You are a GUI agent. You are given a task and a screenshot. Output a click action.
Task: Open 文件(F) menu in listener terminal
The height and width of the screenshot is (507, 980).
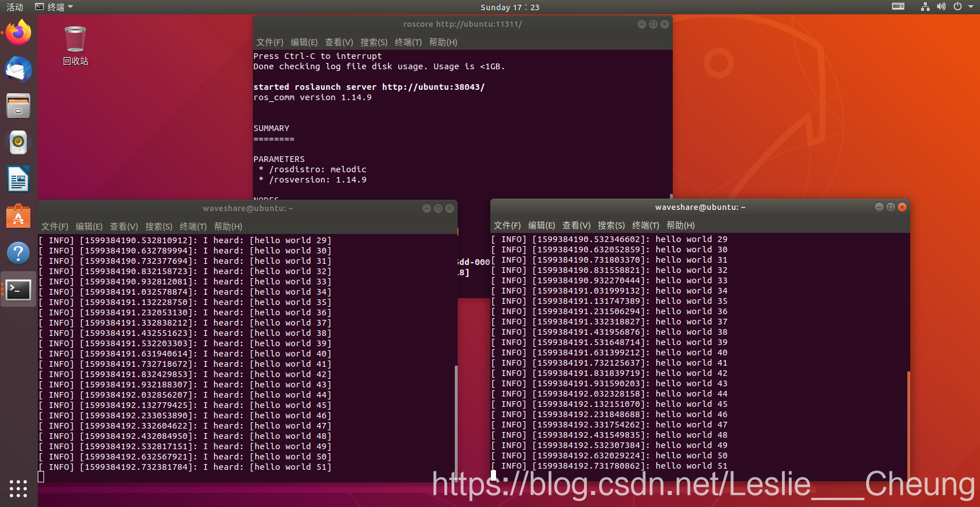54,227
